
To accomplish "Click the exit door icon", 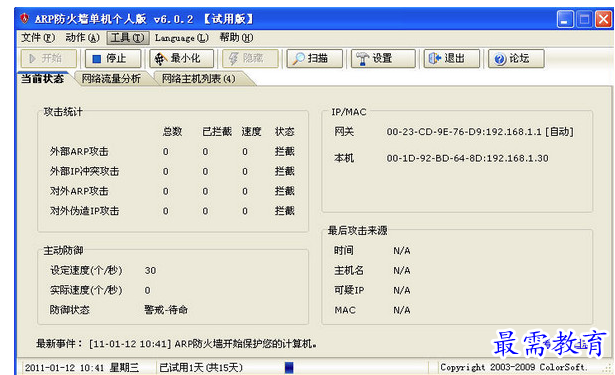I will click(x=435, y=59).
